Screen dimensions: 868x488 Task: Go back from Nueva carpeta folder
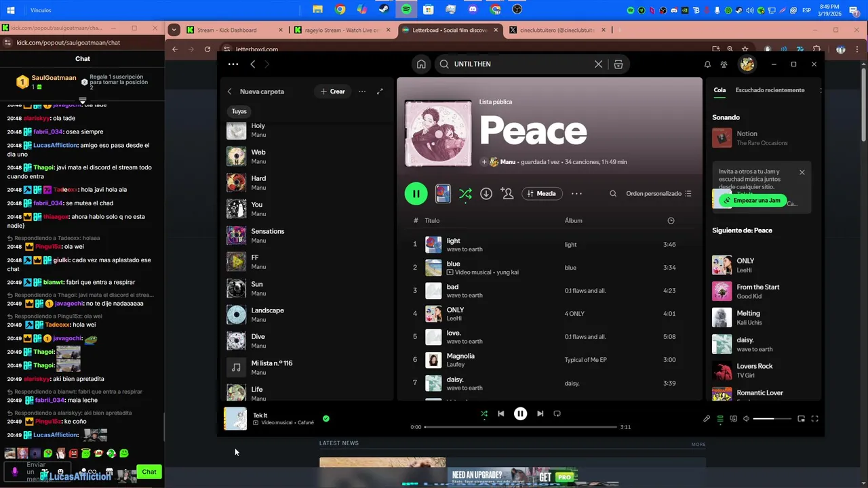pos(229,91)
